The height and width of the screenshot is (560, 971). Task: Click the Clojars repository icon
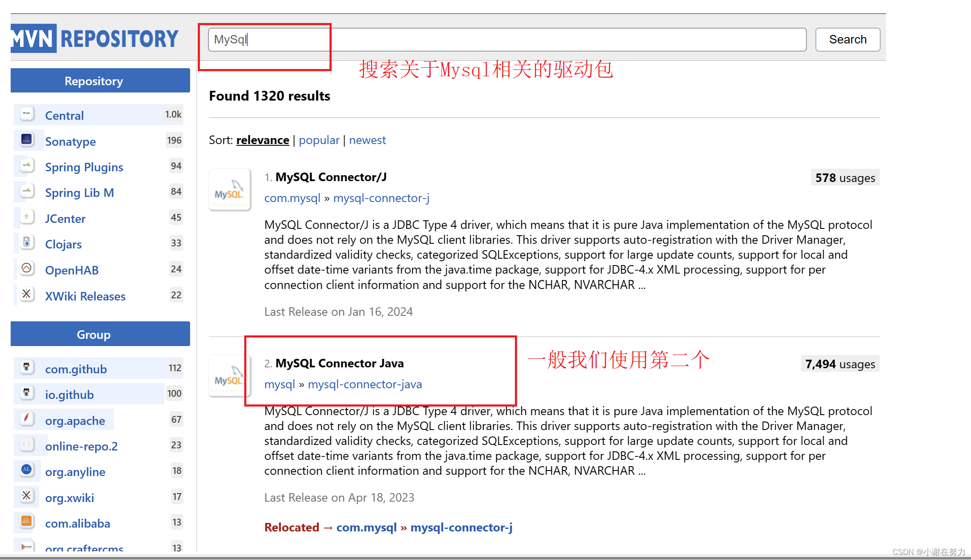click(27, 242)
